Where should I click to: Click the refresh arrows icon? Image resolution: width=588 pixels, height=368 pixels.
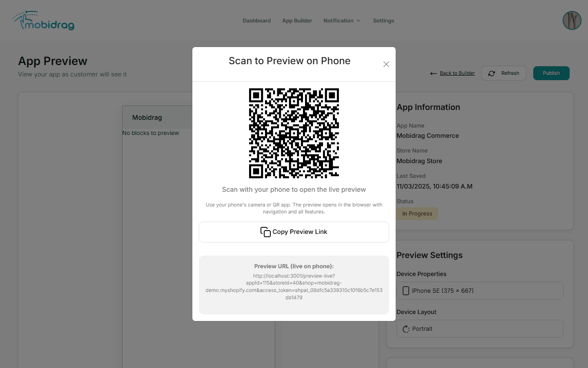tap(492, 73)
